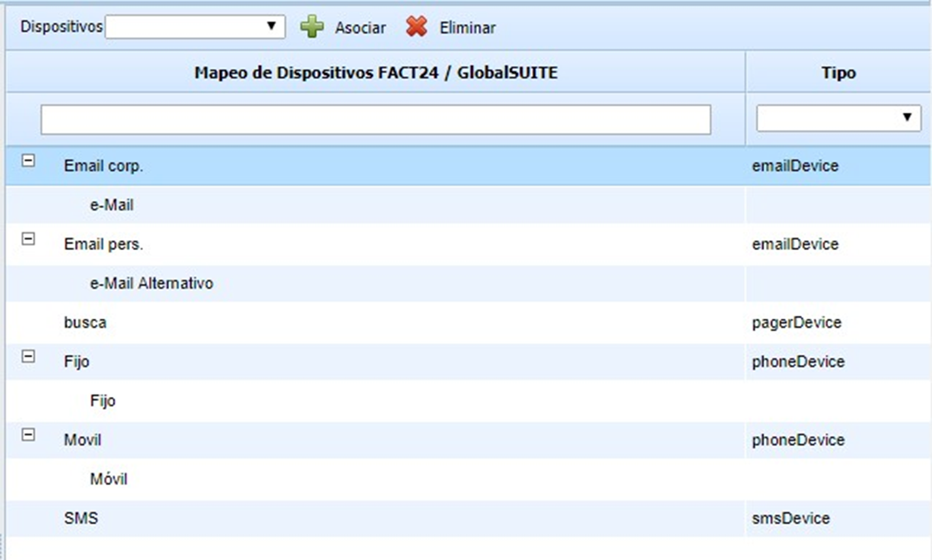Click the smsDevice type cell
Image resolution: width=932 pixels, height=560 pixels.
click(790, 518)
